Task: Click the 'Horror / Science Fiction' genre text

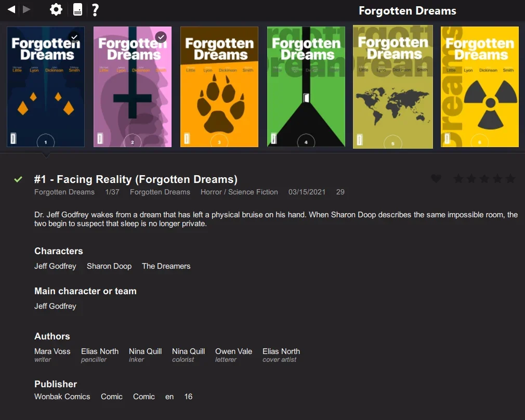Action: coord(239,192)
